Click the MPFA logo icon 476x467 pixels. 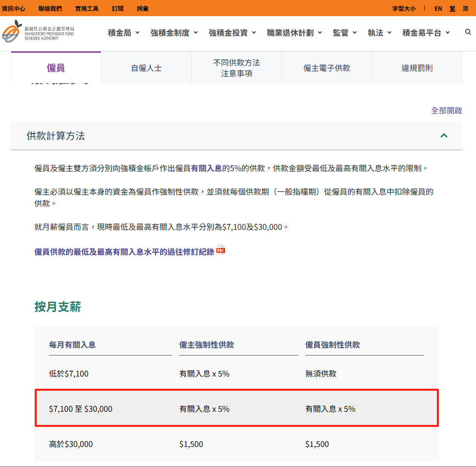tap(12, 32)
